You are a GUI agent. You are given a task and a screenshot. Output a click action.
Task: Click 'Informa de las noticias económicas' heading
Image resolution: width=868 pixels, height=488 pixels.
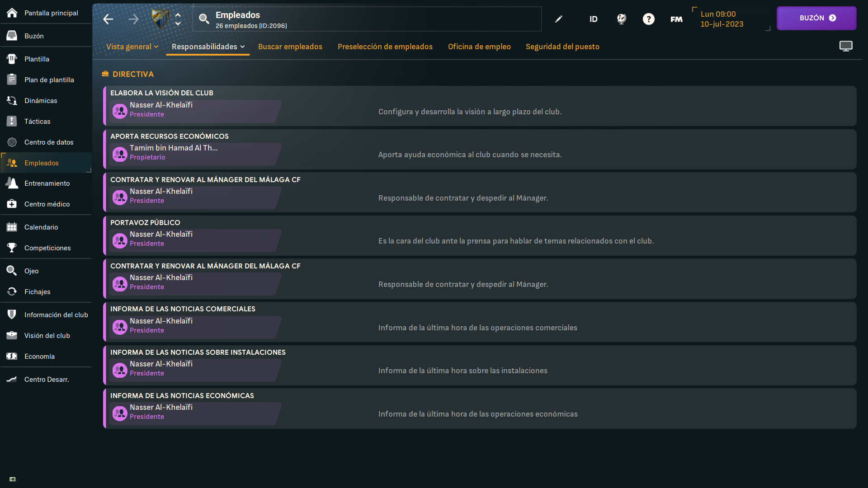coord(182,395)
